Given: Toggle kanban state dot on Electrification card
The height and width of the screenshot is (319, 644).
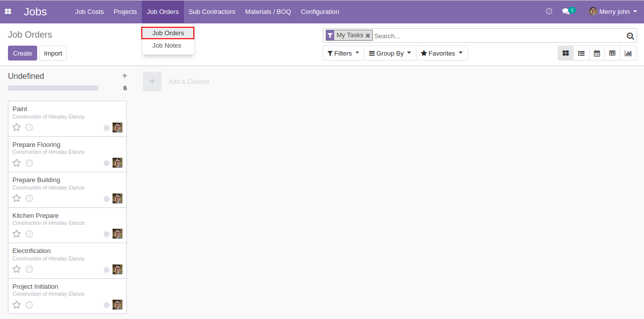Looking at the screenshot, I should coord(107,270).
